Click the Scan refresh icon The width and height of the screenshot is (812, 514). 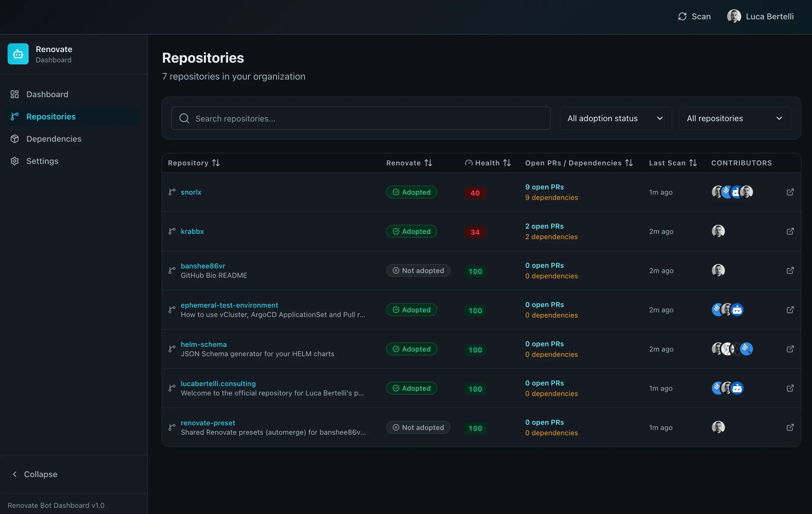pyautogui.click(x=682, y=16)
